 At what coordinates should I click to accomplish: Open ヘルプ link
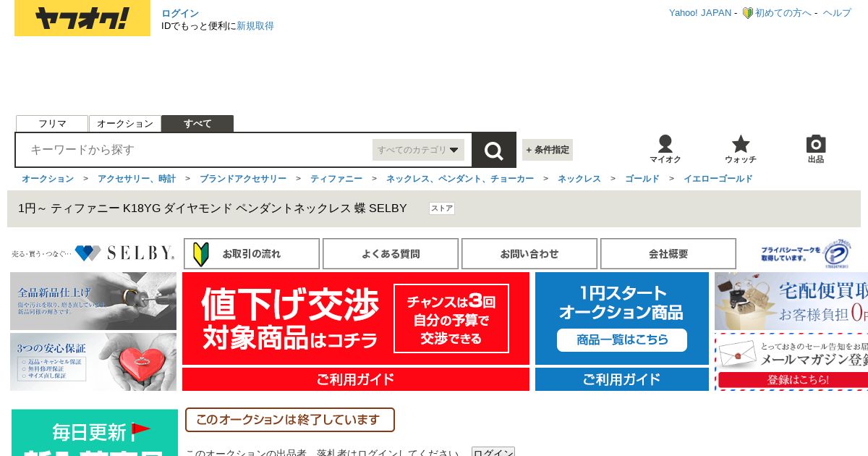[x=837, y=13]
